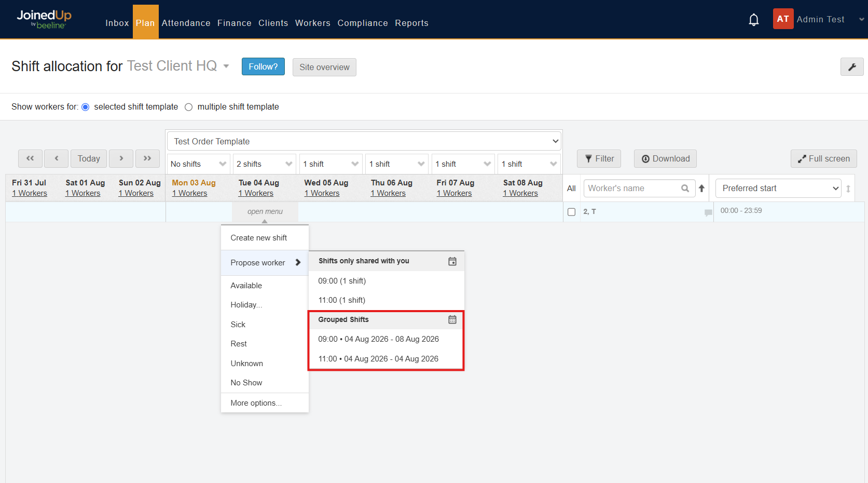Open the Attendance navigation tab
The width and height of the screenshot is (868, 483).
186,23
